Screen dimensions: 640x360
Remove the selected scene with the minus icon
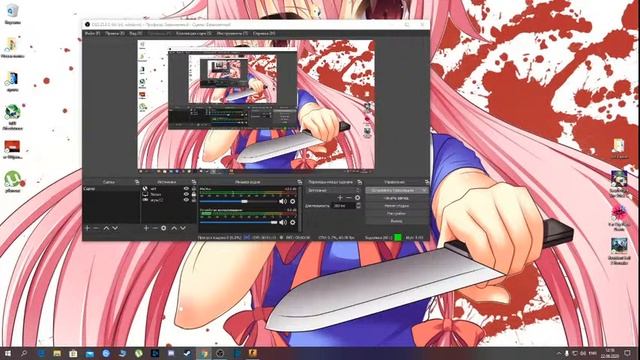click(x=96, y=228)
